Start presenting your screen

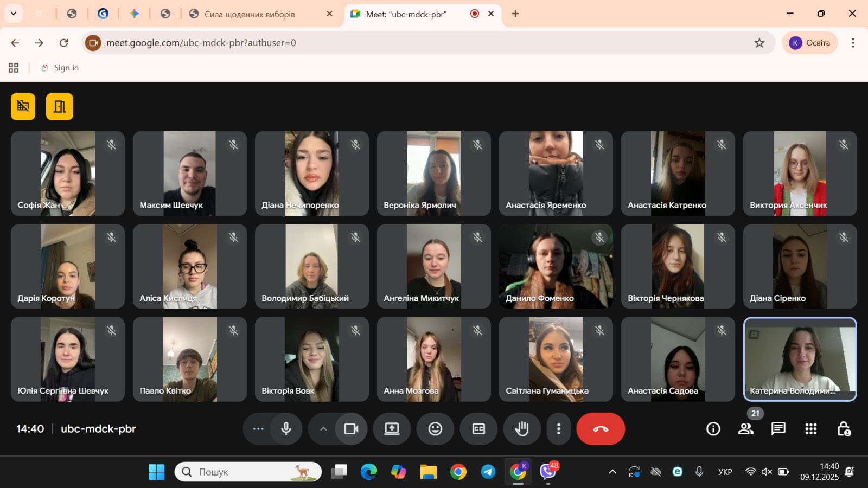[x=392, y=429]
